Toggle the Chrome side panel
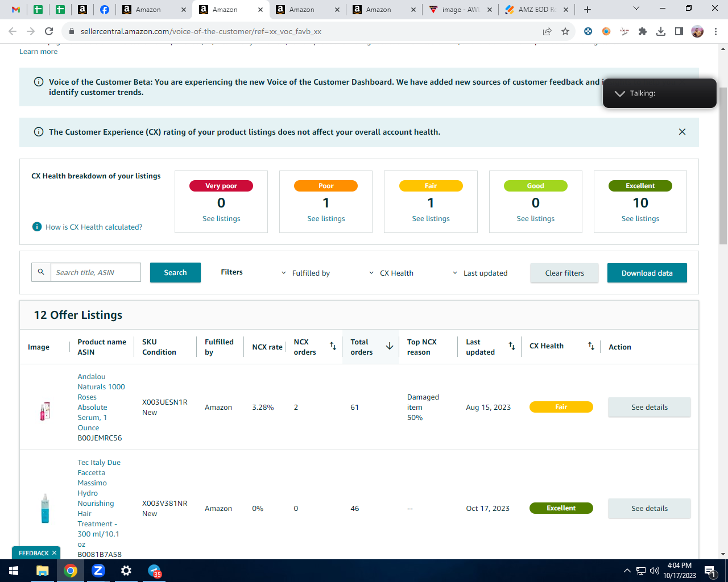This screenshot has height=582, width=728. click(679, 31)
